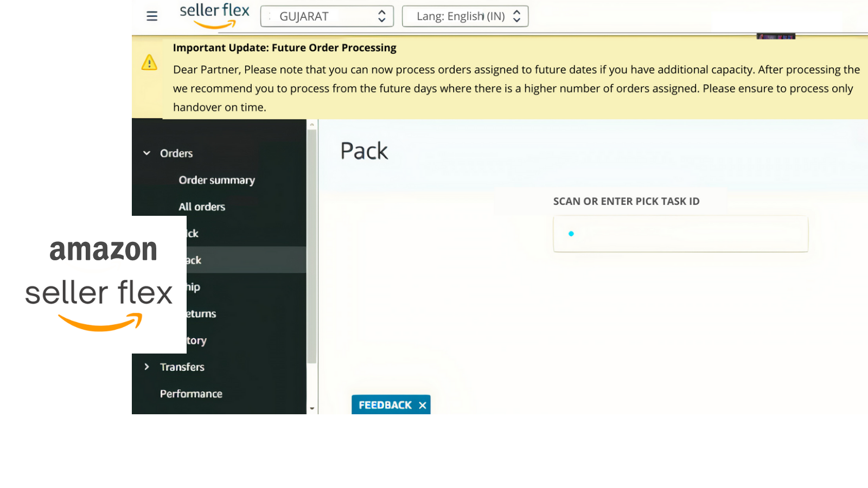Click the FEEDBACK button
This screenshot has height=488, width=868.
[x=385, y=405]
